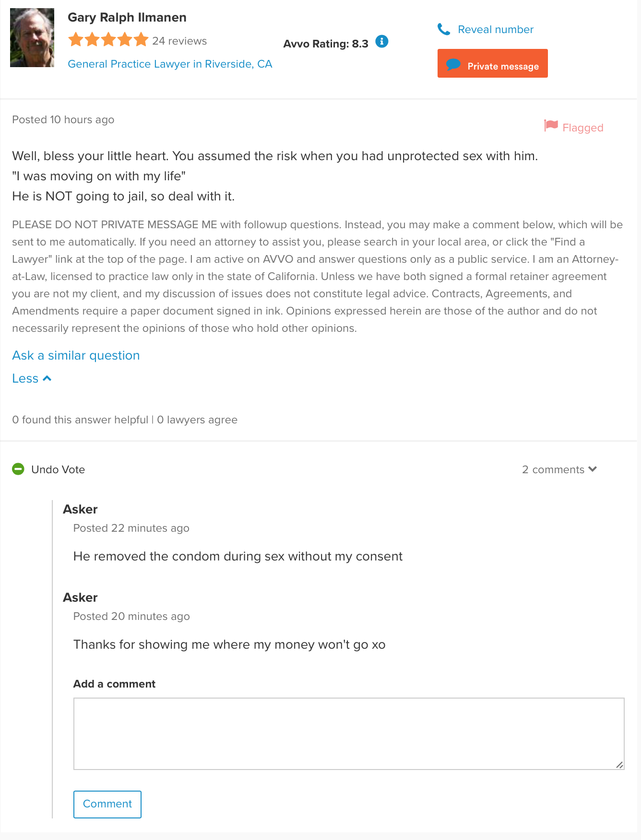Click Ask a similar question
Image resolution: width=641 pixels, height=840 pixels.
tap(76, 355)
